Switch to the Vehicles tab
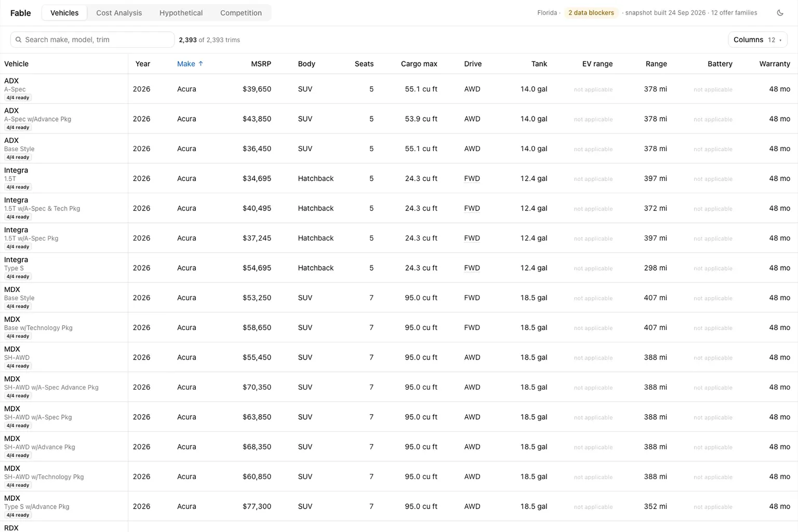Viewport: 798px width, 532px height. coord(64,13)
